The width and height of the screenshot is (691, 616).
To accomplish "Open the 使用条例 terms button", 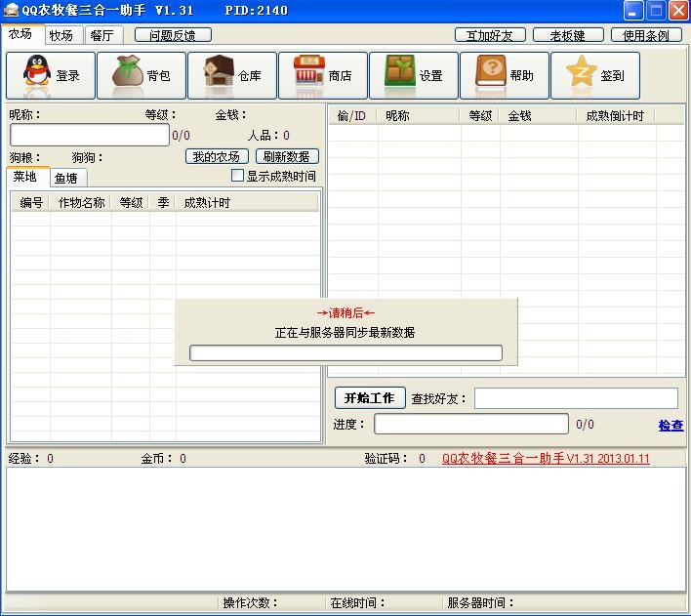I will click(x=646, y=35).
